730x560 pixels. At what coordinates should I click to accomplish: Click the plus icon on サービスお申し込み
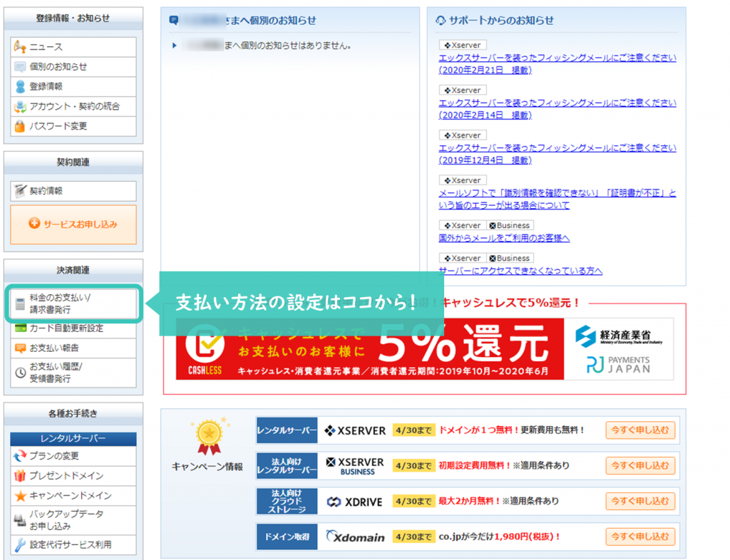34,223
